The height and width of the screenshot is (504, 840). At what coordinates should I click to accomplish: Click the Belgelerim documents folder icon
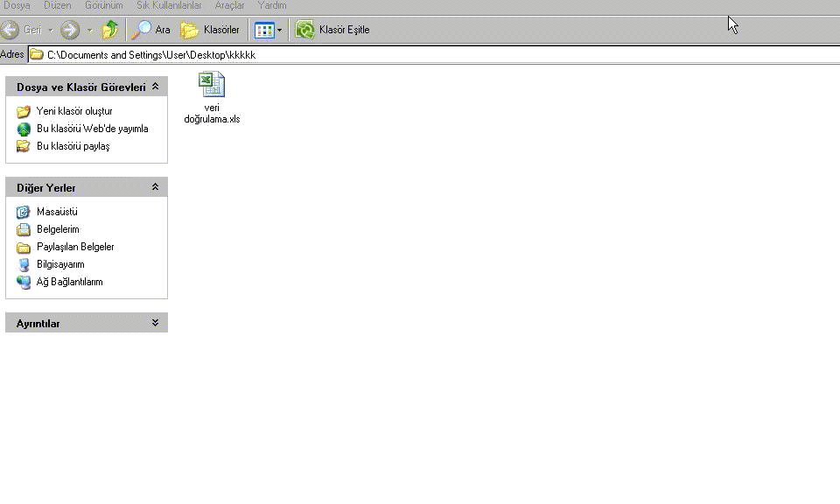(23, 230)
